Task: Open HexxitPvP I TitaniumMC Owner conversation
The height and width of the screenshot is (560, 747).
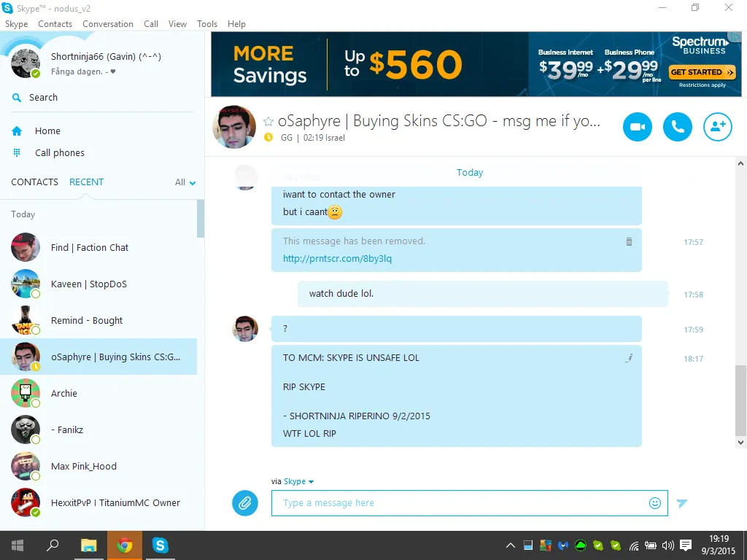Action: pyautogui.click(x=98, y=503)
